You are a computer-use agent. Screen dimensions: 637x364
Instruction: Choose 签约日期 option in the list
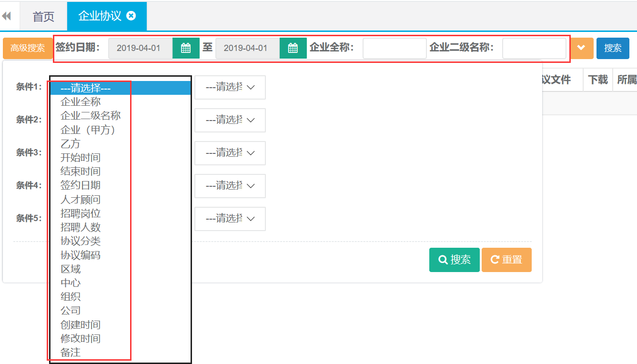(x=81, y=185)
